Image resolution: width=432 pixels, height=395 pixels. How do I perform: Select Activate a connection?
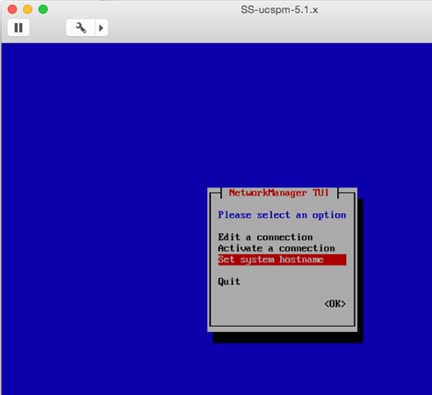(276, 248)
